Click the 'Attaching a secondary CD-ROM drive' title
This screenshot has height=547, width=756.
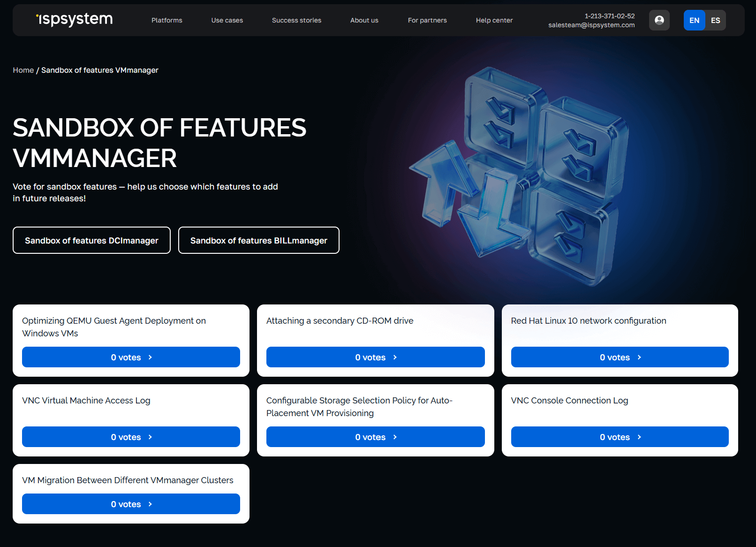(x=340, y=321)
